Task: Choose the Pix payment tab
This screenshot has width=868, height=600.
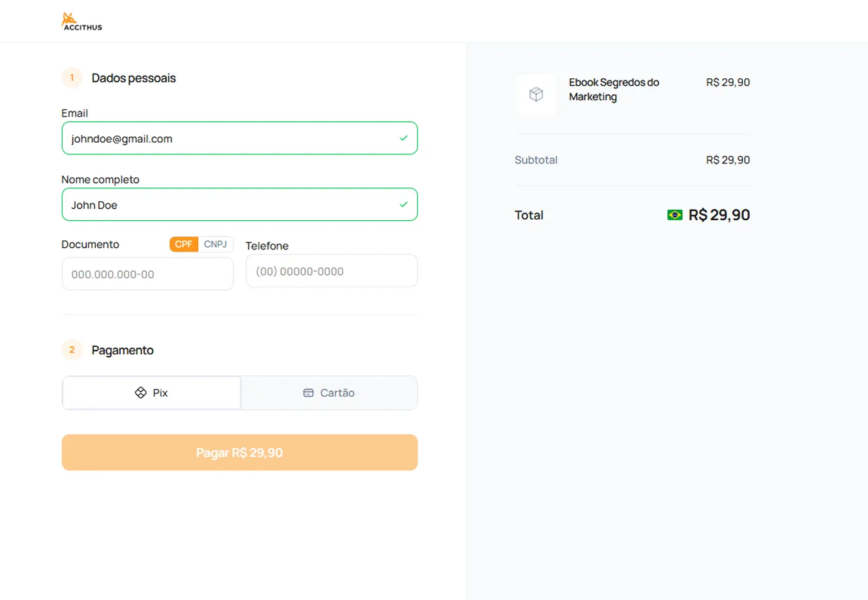Action: [x=151, y=393]
